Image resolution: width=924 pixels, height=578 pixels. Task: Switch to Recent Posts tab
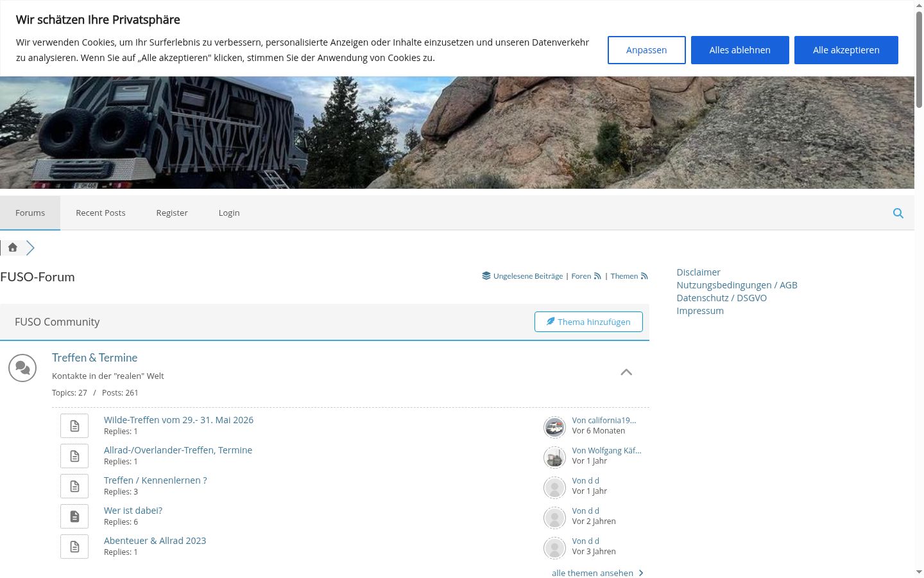coord(101,213)
